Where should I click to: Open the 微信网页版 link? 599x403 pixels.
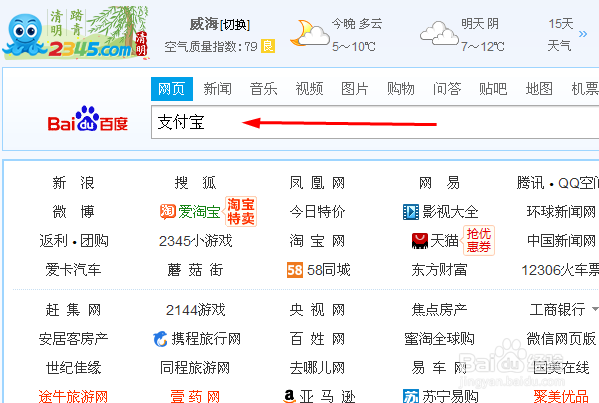tap(561, 339)
